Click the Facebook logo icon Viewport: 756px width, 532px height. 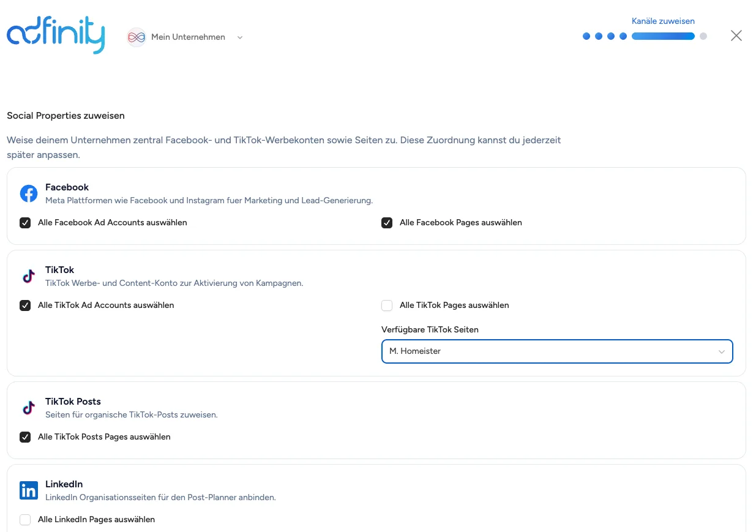point(29,193)
